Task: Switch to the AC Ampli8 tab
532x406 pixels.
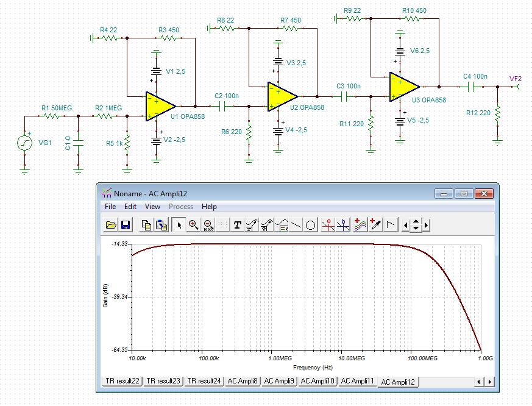Action: pyautogui.click(x=243, y=381)
